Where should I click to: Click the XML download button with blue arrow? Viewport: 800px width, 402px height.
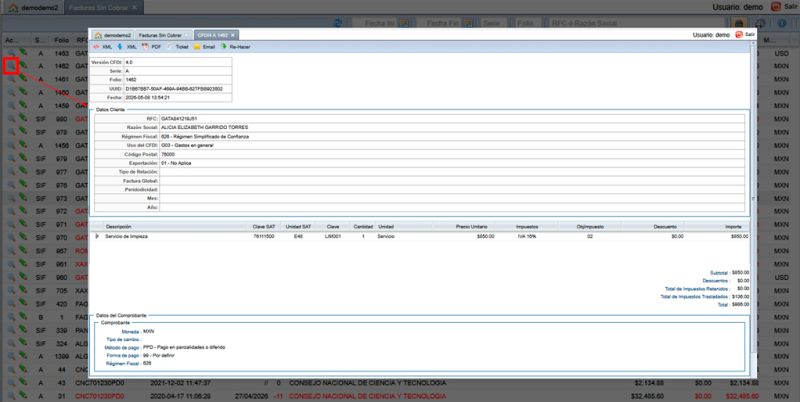[x=127, y=47]
